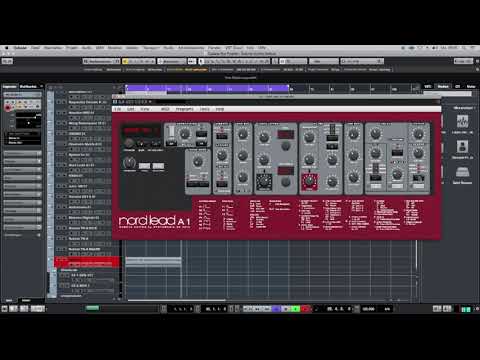This screenshot has width=480, height=360.
Task: Click the yellow-lit button in main toolbar
Action: click(125, 61)
